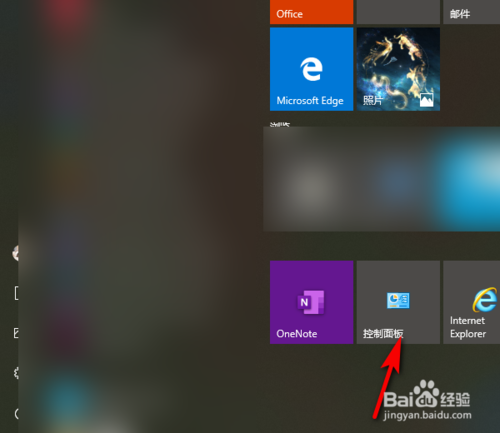Click the 'Microsoft Edge' text label

(310, 100)
